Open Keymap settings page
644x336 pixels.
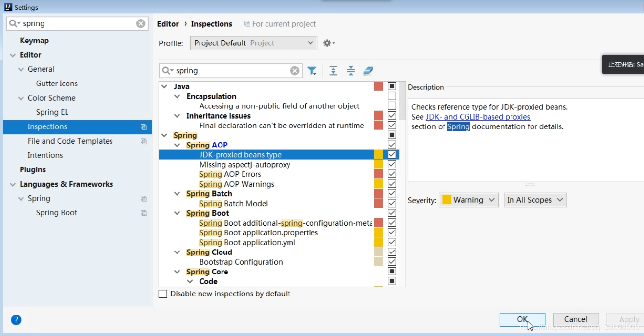pos(34,41)
